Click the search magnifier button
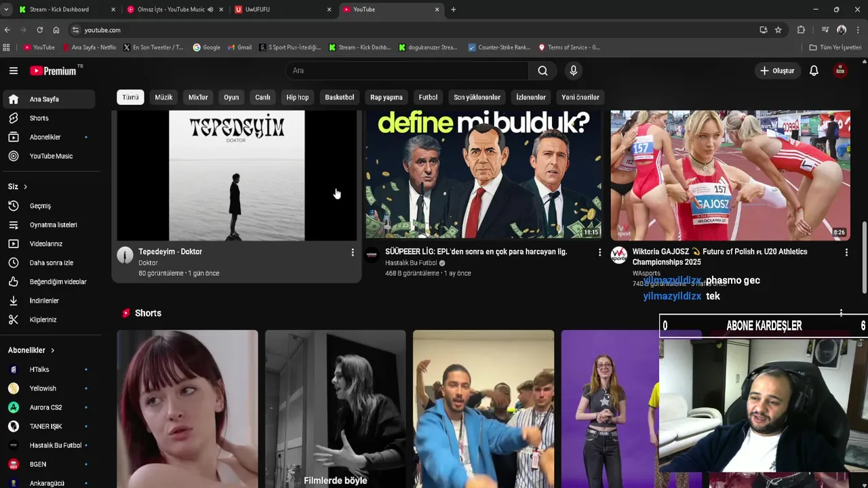The width and height of the screenshot is (868, 488). 542,70
